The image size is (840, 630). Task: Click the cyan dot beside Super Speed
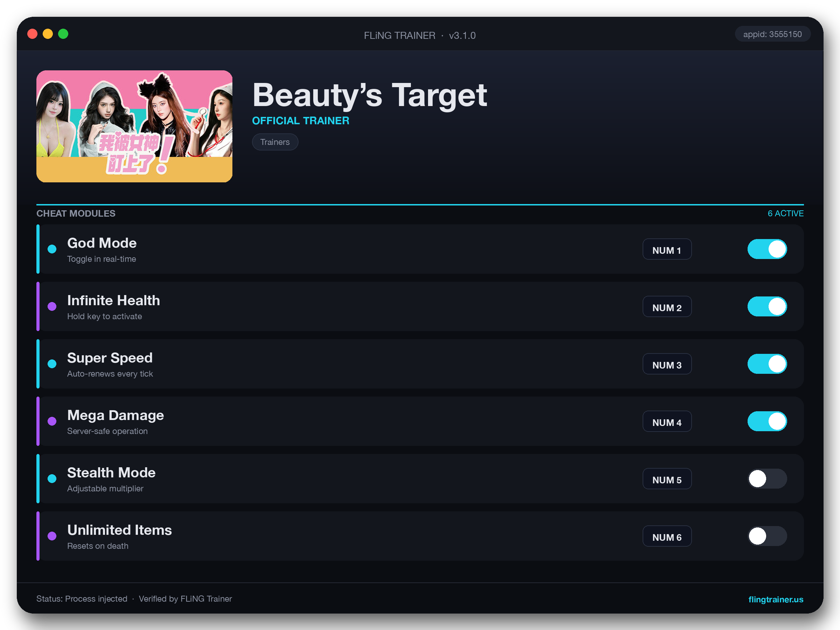point(52,364)
